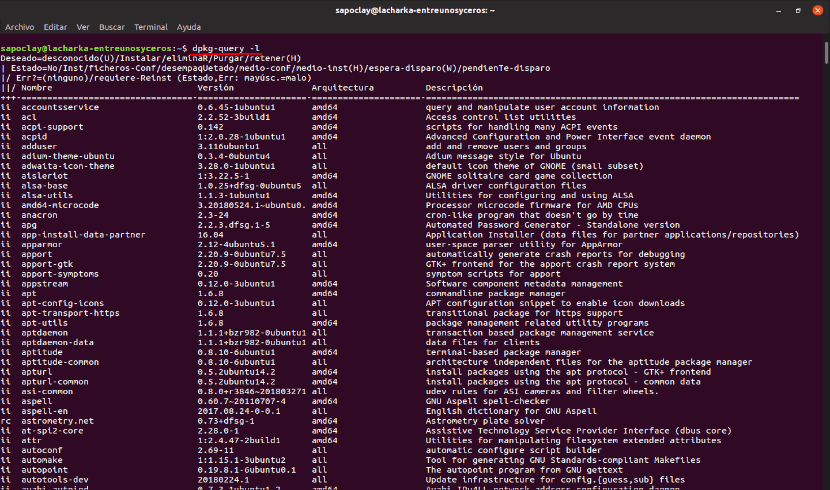This screenshot has height=490, width=830.
Task: Click the Arquitectura column header
Action: tap(341, 87)
